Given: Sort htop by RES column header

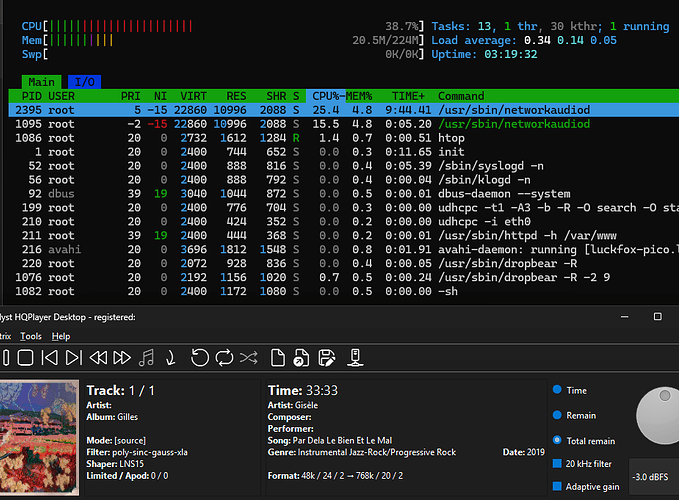Looking at the screenshot, I should tap(236, 96).
